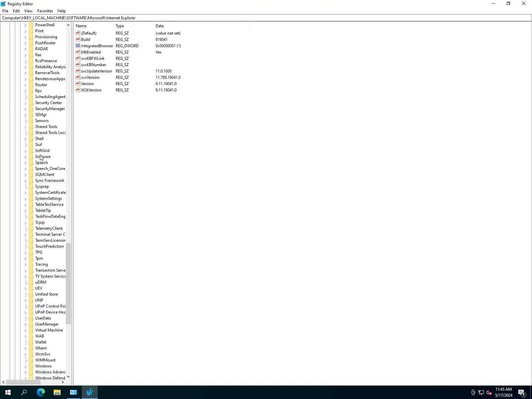
Task: Click the Security Center folder icon
Action: pos(31,103)
